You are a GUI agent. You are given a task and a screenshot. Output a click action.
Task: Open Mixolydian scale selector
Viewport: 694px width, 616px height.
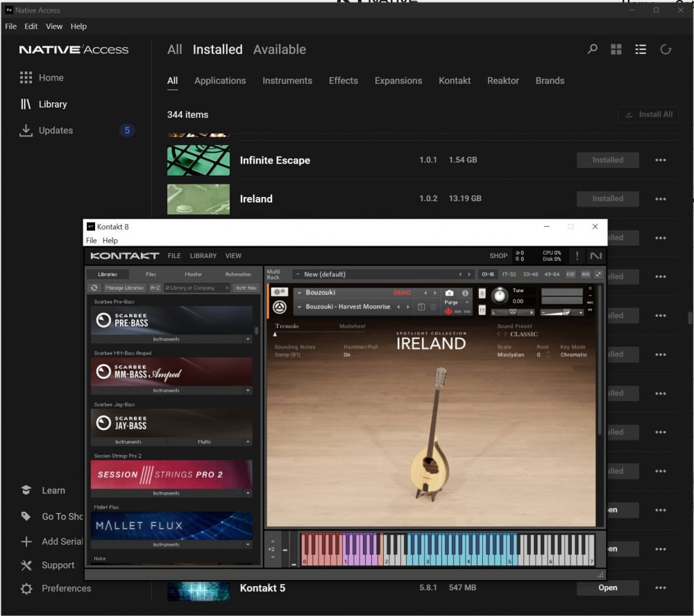[x=510, y=355]
